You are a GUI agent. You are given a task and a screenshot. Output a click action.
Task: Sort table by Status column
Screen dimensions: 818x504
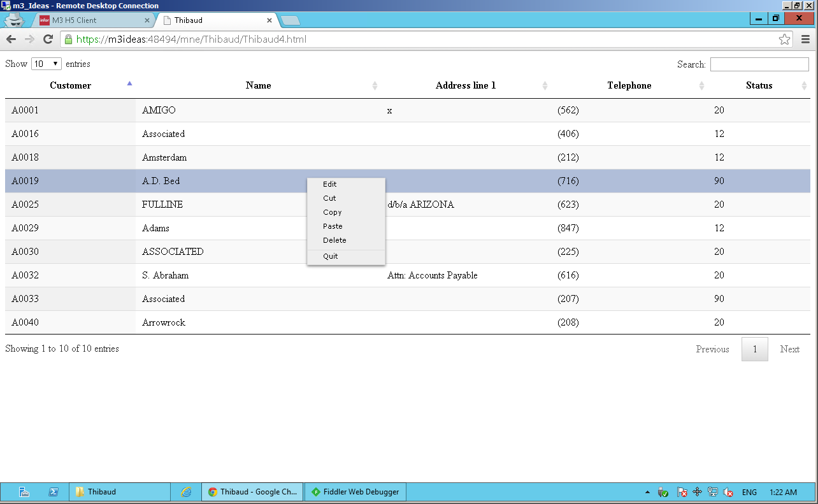coord(759,85)
